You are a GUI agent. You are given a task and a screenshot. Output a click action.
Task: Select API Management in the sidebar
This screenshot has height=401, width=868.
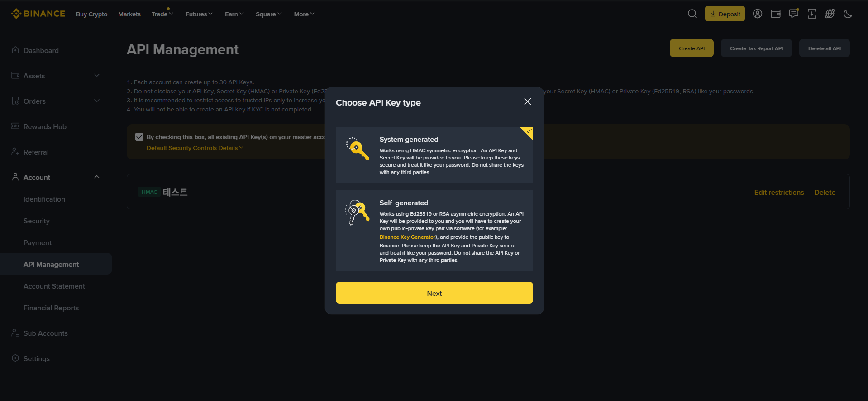pos(56,264)
